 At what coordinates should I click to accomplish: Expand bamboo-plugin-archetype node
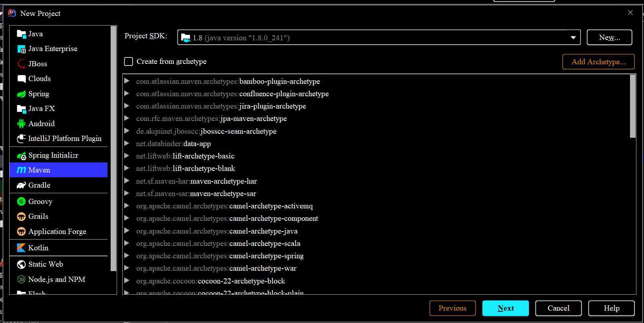click(x=127, y=81)
